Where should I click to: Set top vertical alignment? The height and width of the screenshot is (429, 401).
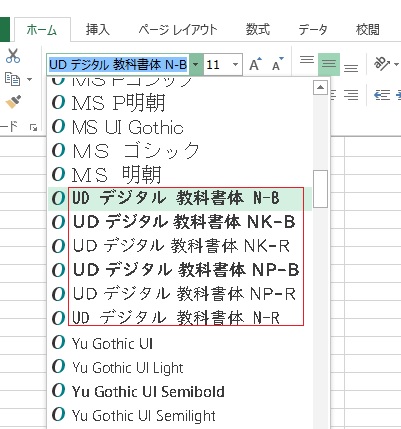(307, 60)
